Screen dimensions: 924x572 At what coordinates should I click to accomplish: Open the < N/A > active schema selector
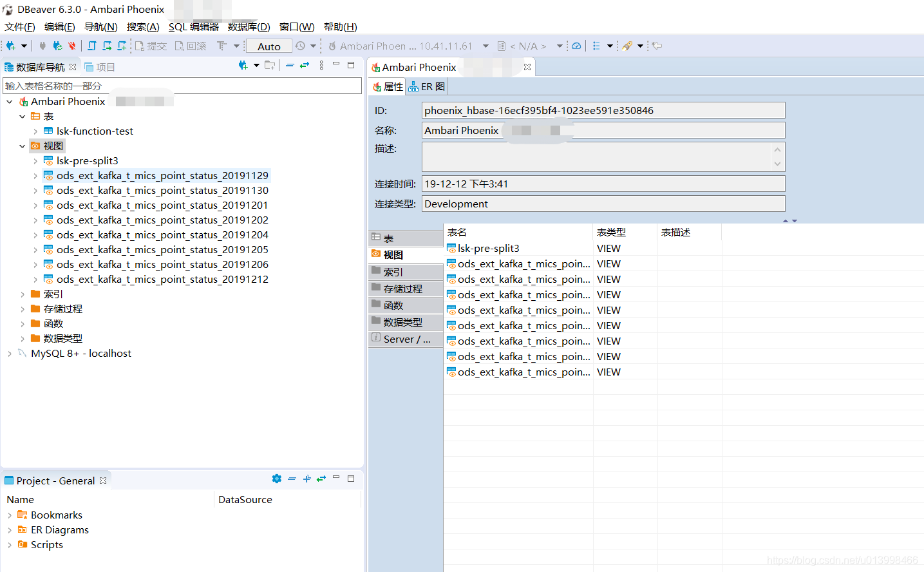(531, 46)
